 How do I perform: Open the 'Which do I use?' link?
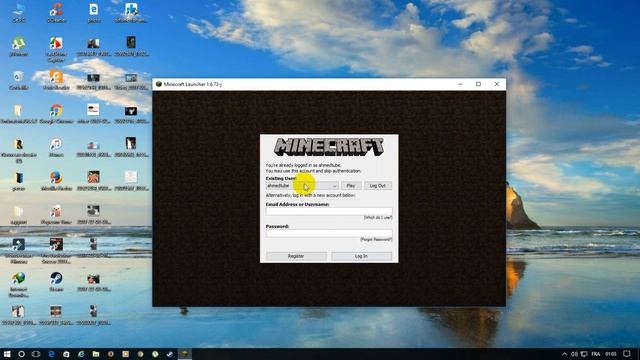tap(378, 218)
